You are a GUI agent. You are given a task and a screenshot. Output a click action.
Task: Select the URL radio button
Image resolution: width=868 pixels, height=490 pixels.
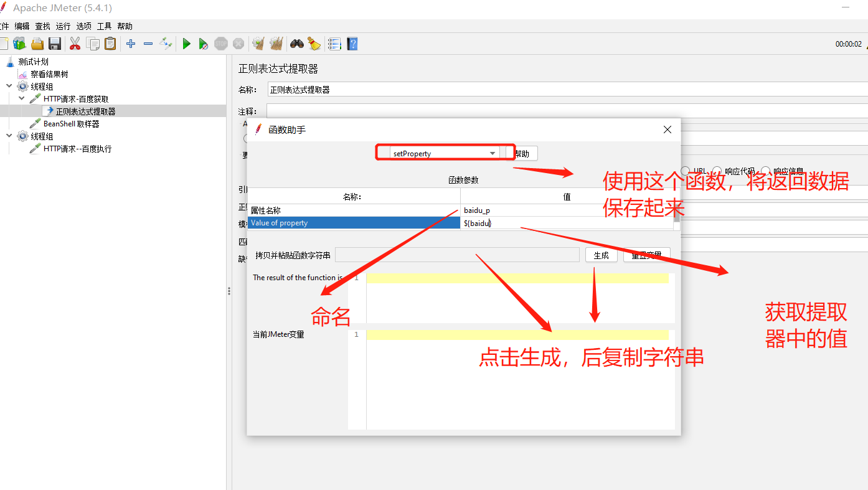tap(686, 171)
